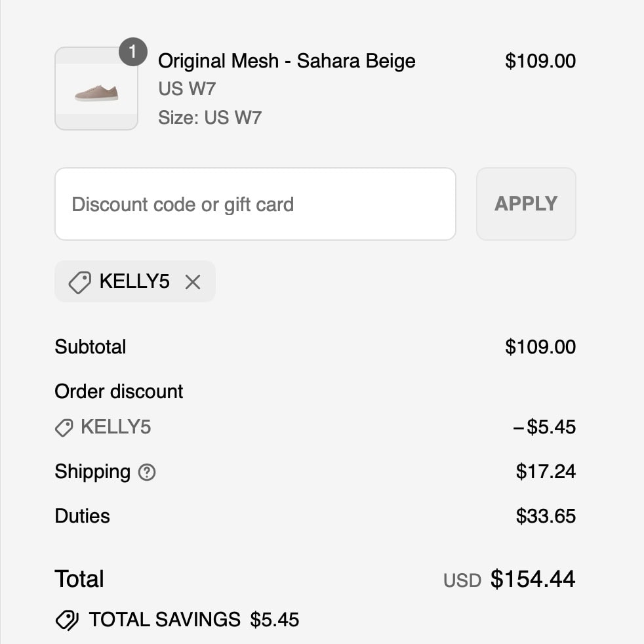Click the discount amount −$5.45
This screenshot has width=644, height=644.
point(544,428)
